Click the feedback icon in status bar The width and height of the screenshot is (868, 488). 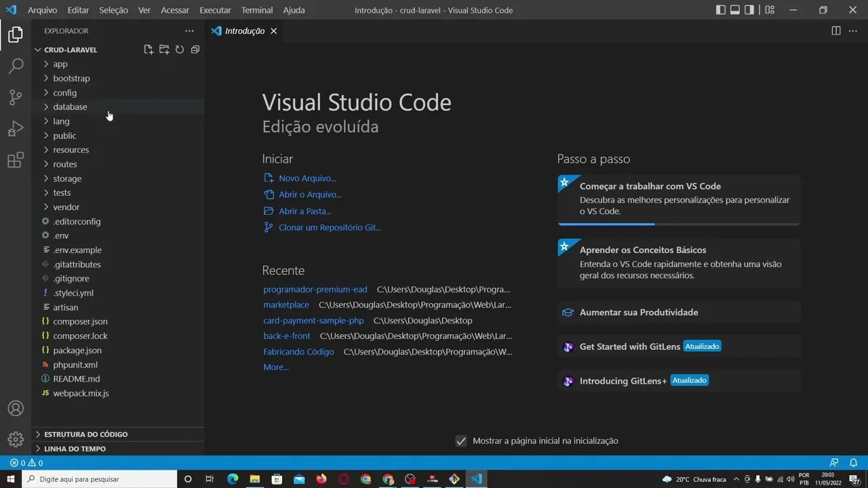pos(834,463)
